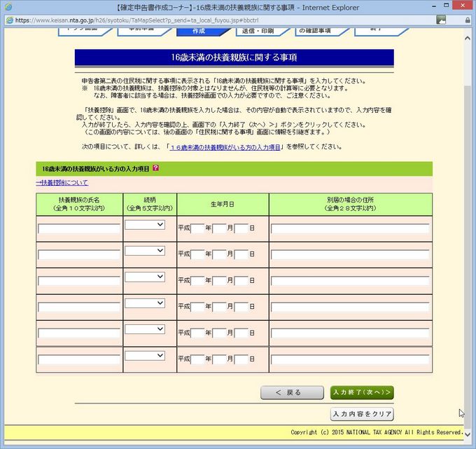Open the 16歳未満の扶養親族がいる方の入力項目 link
Screen dimensions: 476x449
pyautogui.click(x=225, y=147)
